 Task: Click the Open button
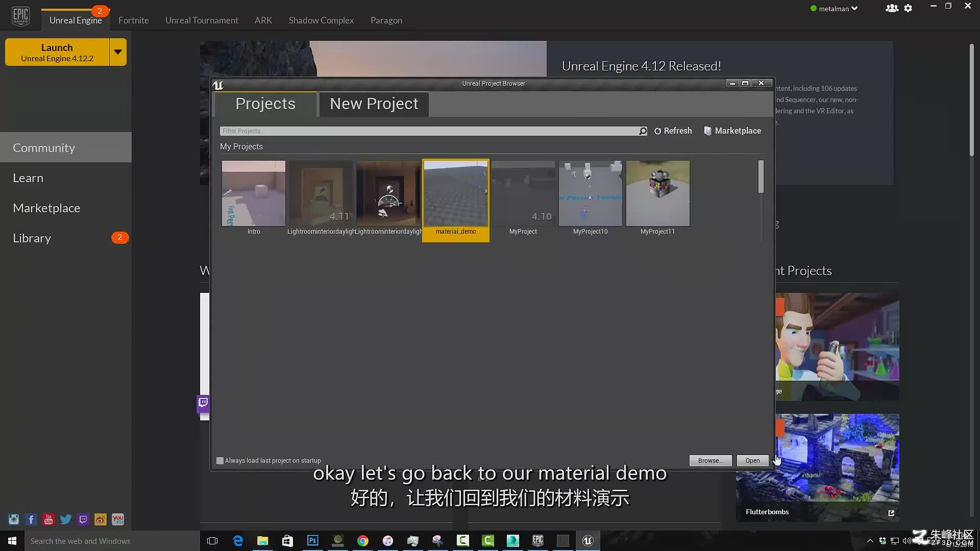pyautogui.click(x=752, y=461)
